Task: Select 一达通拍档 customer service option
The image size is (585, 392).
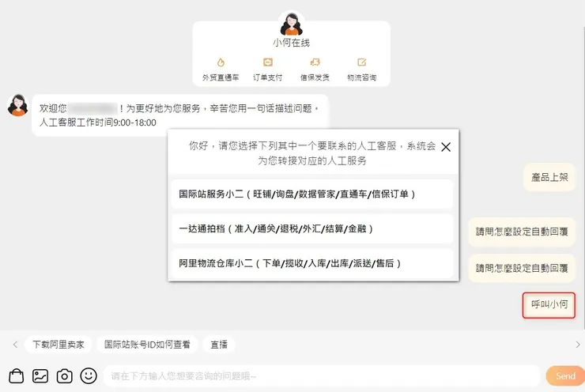Action: (312, 228)
